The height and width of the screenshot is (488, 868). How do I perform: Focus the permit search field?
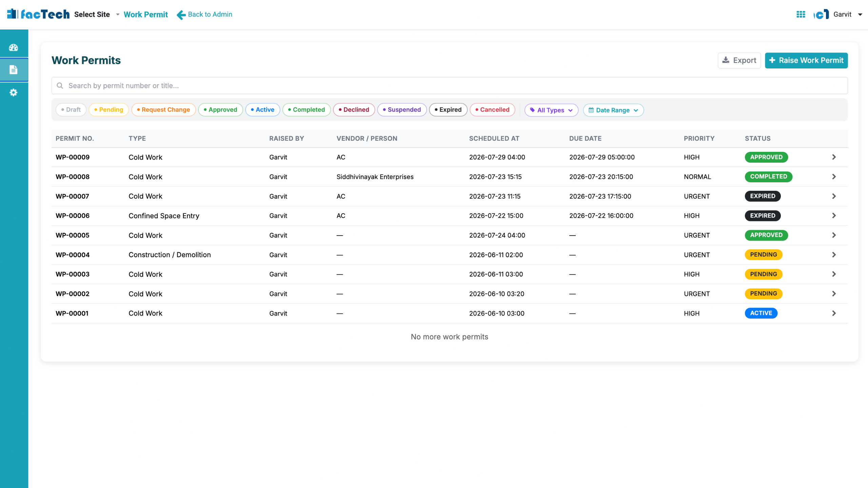(x=450, y=85)
